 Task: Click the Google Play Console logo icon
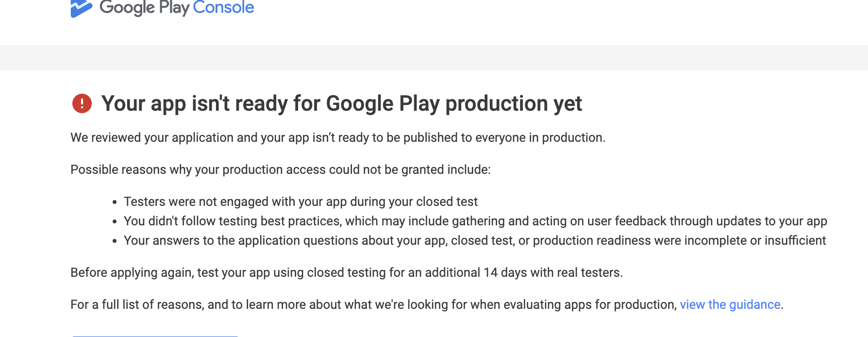click(x=81, y=8)
